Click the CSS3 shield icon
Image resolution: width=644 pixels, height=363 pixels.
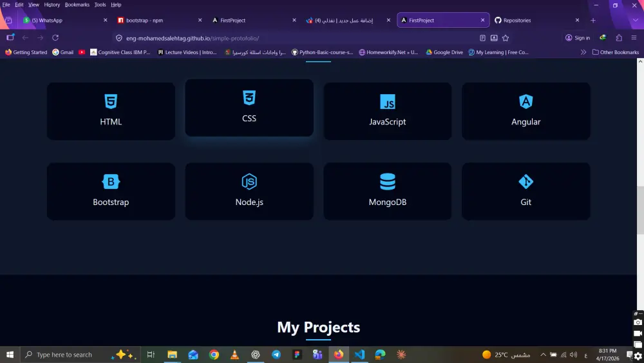tap(249, 98)
